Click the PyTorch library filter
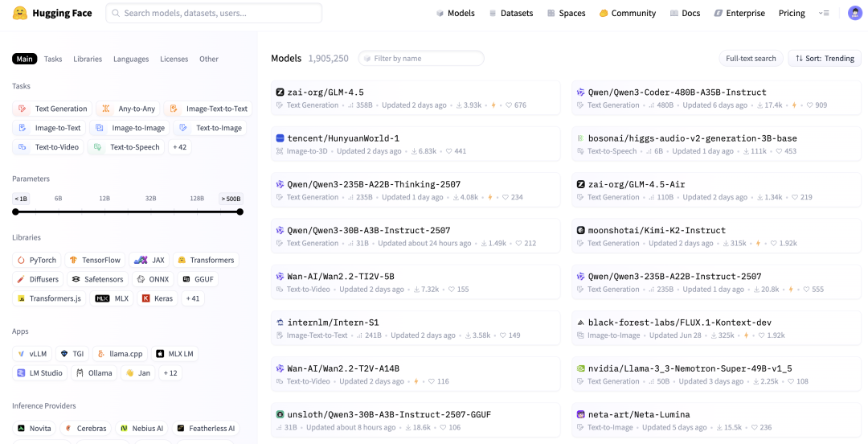The width and height of the screenshot is (868, 444). tap(36, 260)
